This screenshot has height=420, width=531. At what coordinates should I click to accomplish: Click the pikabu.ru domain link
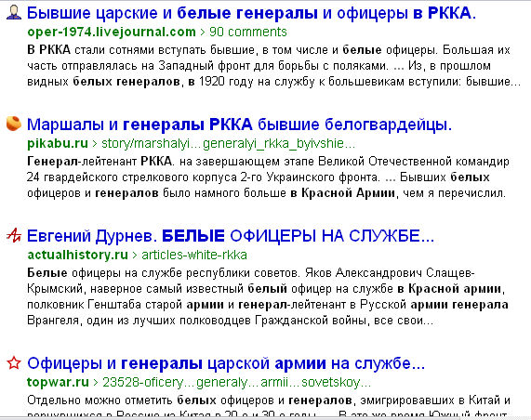coord(58,143)
